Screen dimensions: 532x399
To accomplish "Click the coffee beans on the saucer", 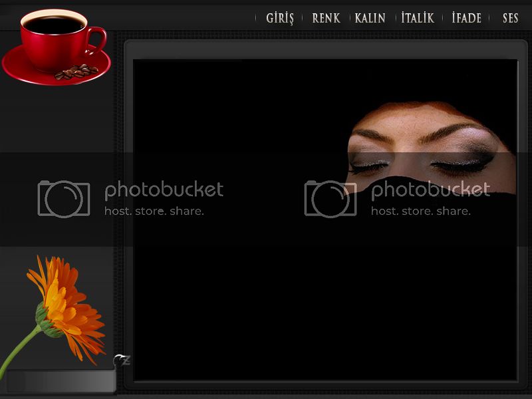I will [74, 72].
